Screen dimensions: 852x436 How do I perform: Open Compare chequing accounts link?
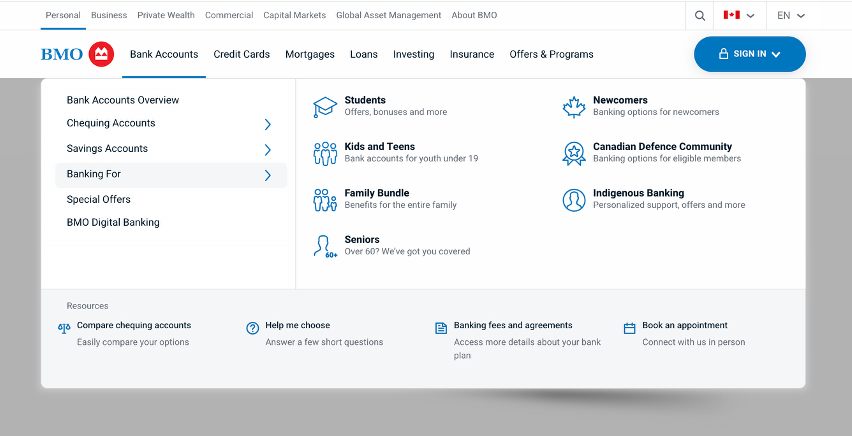pos(134,325)
